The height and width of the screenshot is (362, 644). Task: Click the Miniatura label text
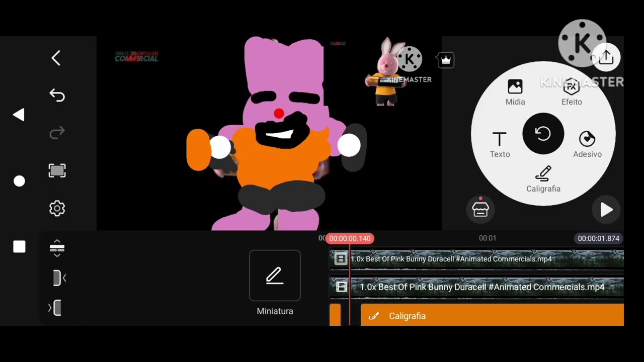275,311
